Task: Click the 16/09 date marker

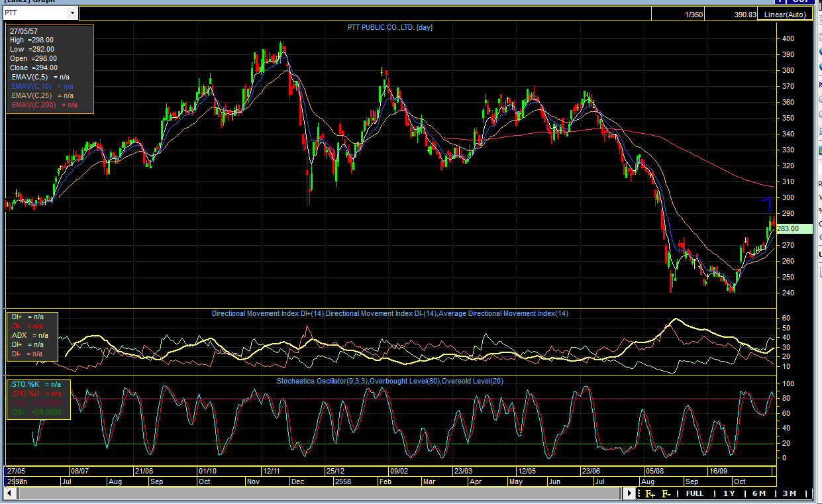Action: (719, 471)
